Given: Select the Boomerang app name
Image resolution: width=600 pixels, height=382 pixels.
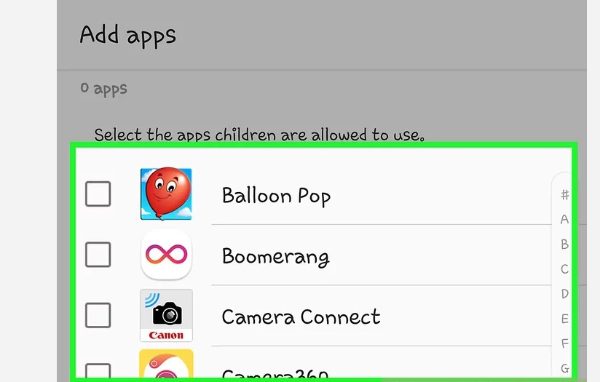Looking at the screenshot, I should pyautogui.click(x=276, y=256).
